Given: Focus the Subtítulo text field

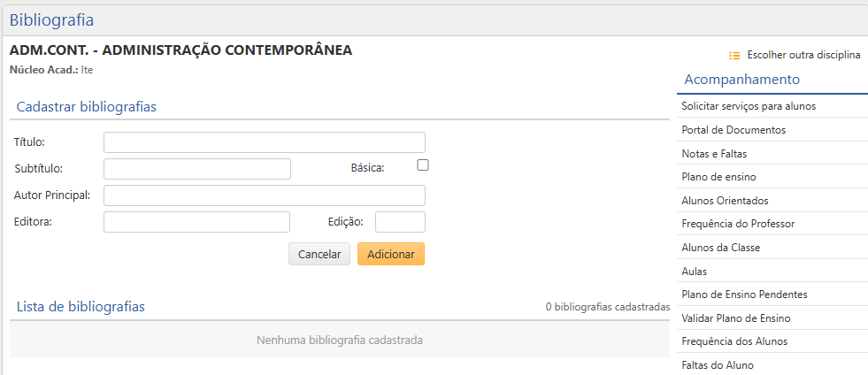Looking at the screenshot, I should [196, 169].
